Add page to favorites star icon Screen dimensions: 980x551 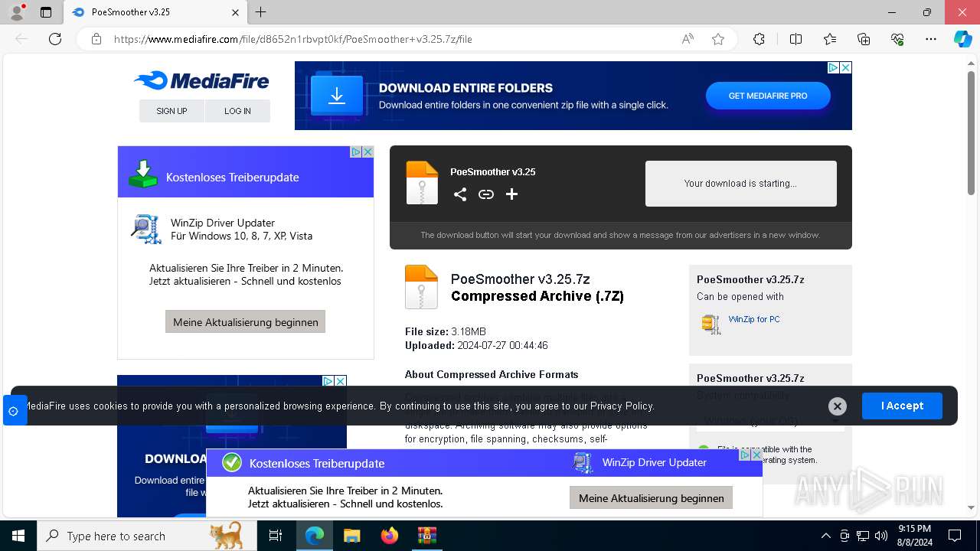pos(718,39)
